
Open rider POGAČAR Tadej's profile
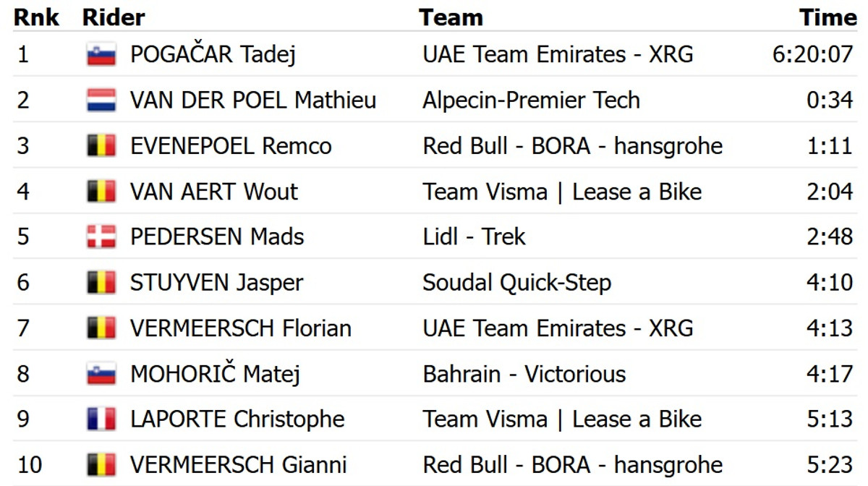[x=213, y=55]
